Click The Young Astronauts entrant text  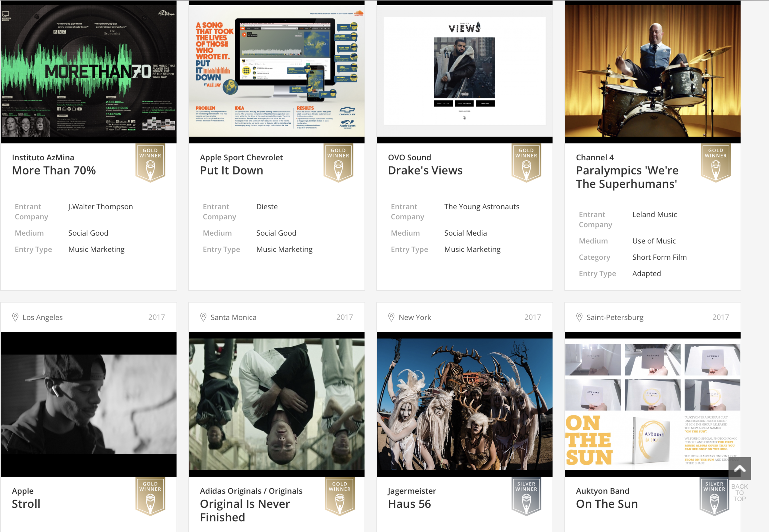481,207
